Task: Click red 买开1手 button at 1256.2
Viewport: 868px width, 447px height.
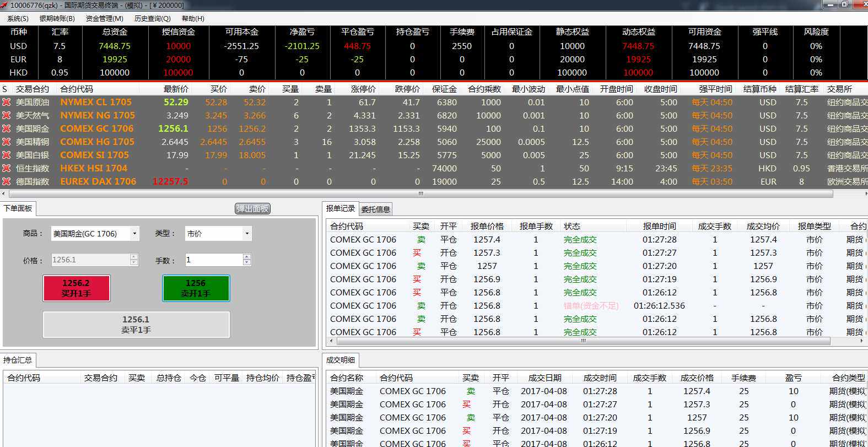Action: [x=76, y=288]
